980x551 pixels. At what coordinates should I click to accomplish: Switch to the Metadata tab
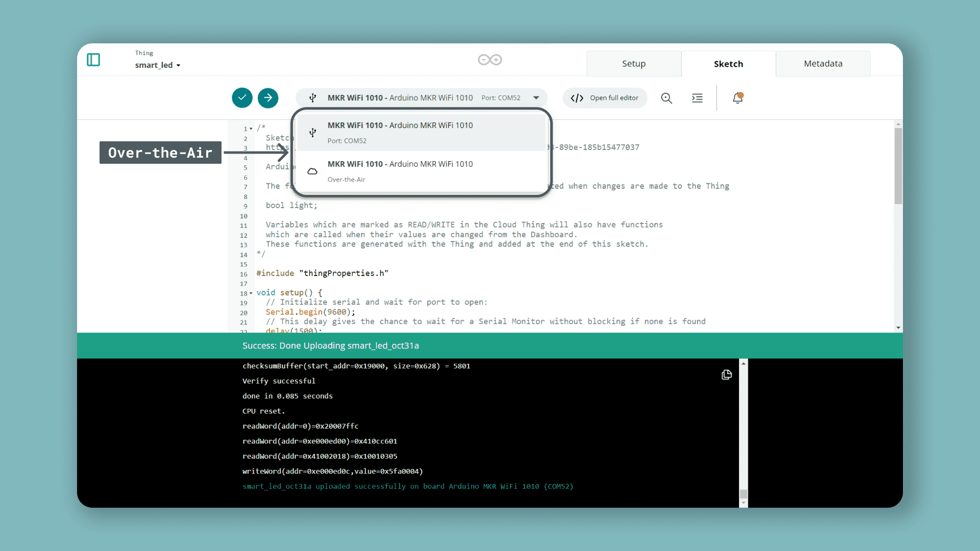pos(823,64)
